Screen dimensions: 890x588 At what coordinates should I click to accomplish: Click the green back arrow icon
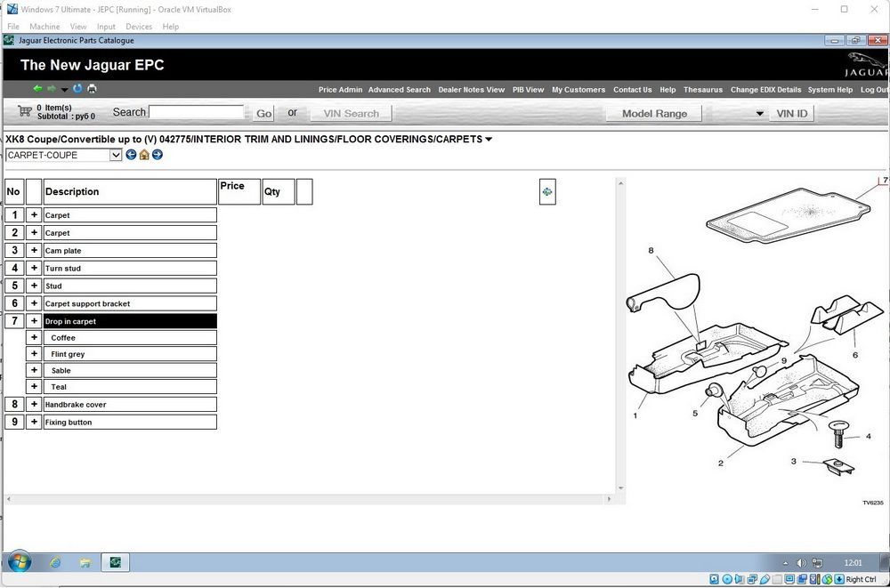(x=37, y=89)
